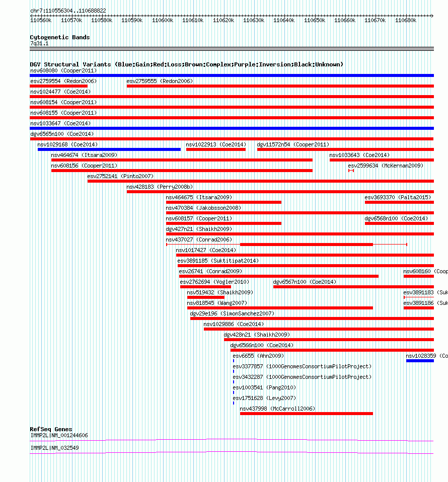
Task: Open the esv3891186 variant label
Action: [425, 303]
